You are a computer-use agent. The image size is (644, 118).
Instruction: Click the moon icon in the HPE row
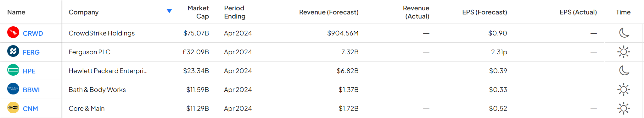point(624,70)
